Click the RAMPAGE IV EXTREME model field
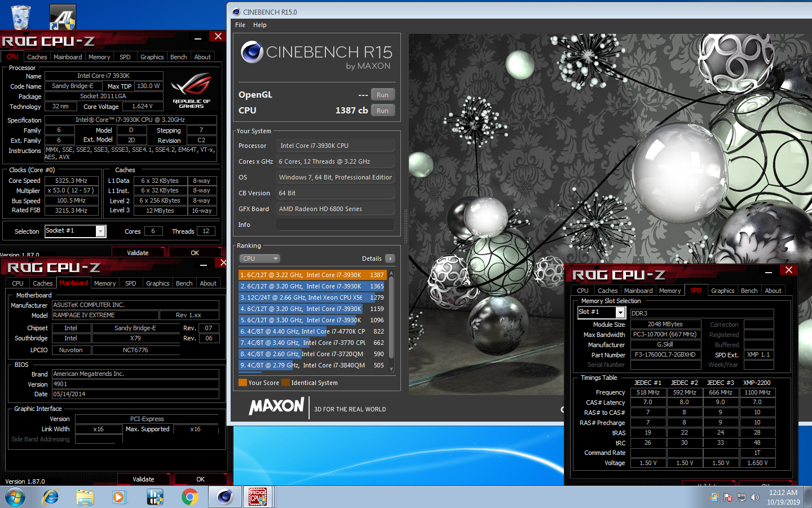The width and height of the screenshot is (812, 508). pos(105,315)
